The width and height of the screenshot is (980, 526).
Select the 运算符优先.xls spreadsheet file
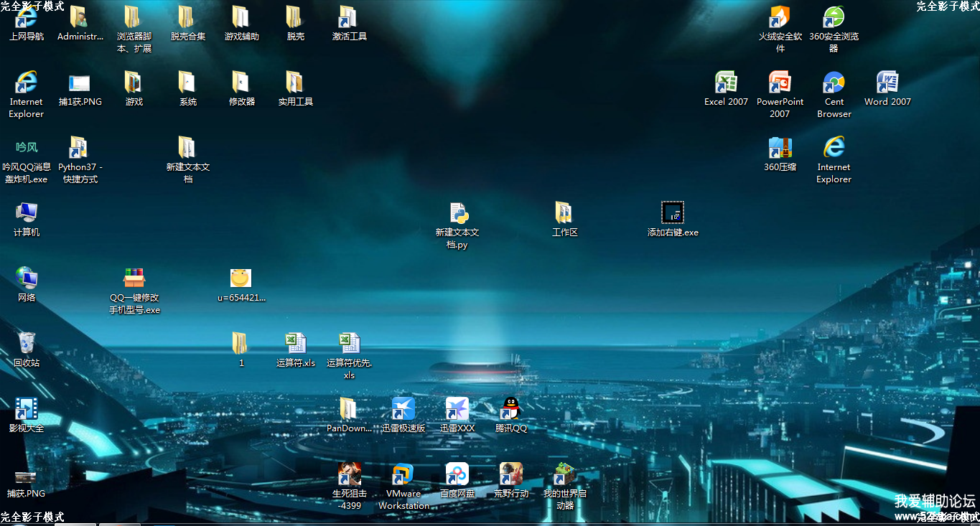(x=349, y=344)
